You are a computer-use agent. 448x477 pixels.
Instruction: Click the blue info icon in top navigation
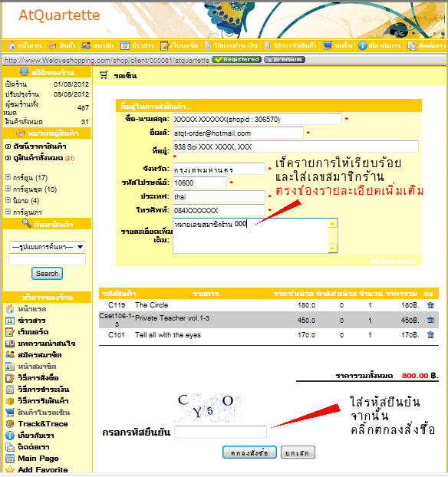363,46
